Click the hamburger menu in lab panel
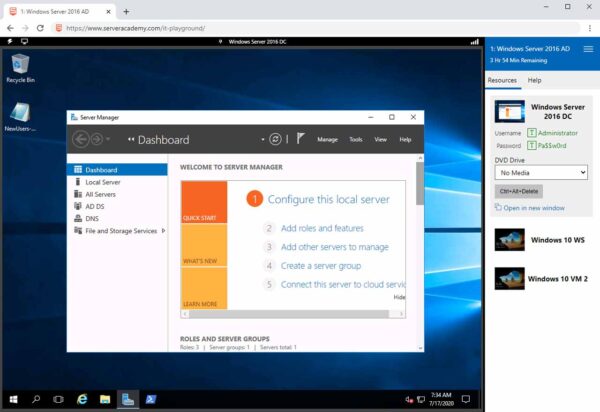This screenshot has height=412, width=600. (587, 48)
